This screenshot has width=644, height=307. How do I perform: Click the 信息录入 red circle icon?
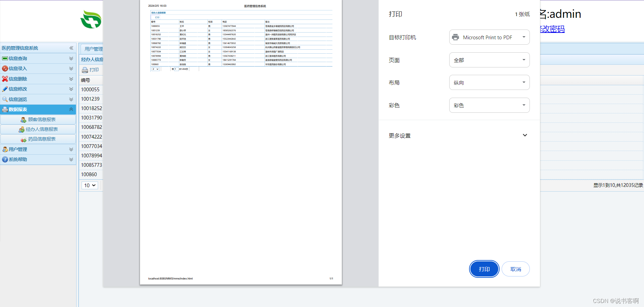tap(5, 68)
